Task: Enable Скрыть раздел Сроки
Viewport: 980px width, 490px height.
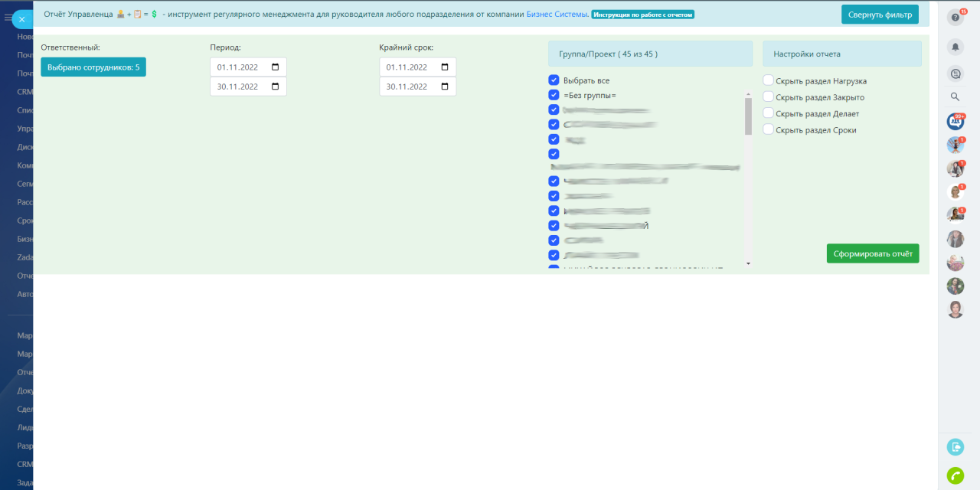Action: pos(769,130)
